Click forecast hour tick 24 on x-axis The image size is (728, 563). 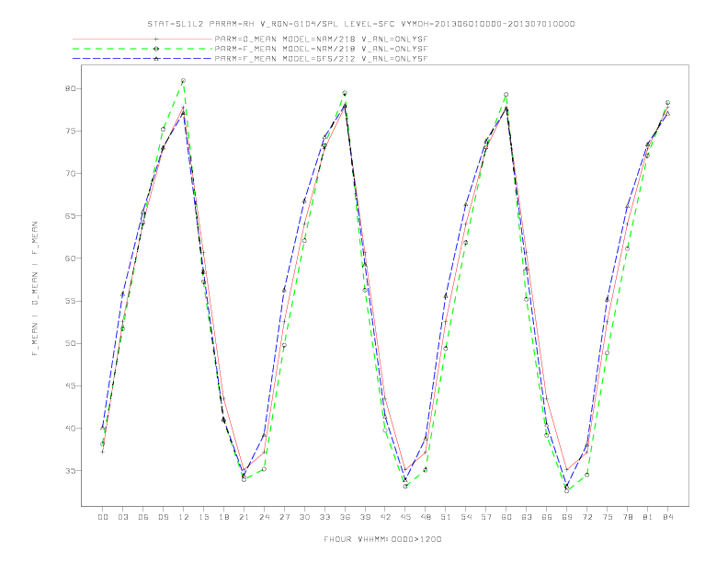[x=264, y=517]
